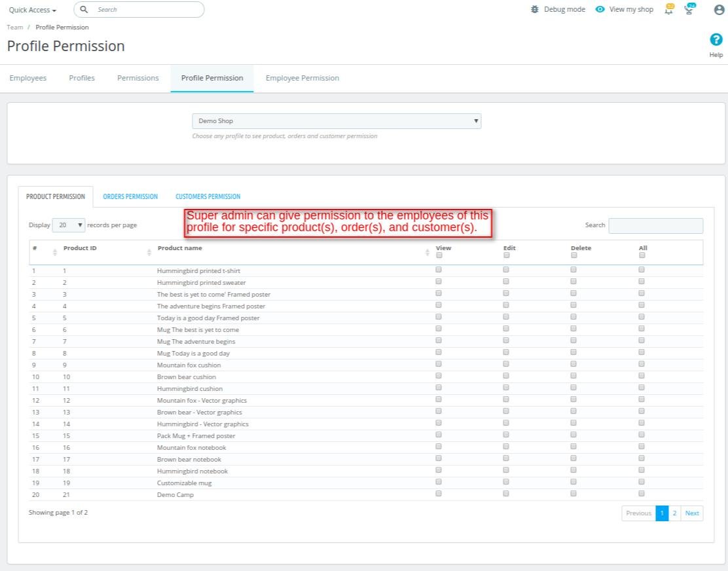Enable Edit for Hummingbird printed sweater
728x571 pixels.
(506, 282)
